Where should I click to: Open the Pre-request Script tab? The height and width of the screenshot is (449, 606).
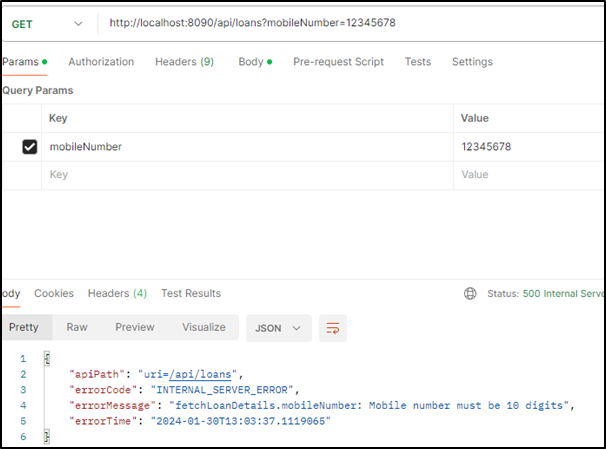click(x=338, y=62)
